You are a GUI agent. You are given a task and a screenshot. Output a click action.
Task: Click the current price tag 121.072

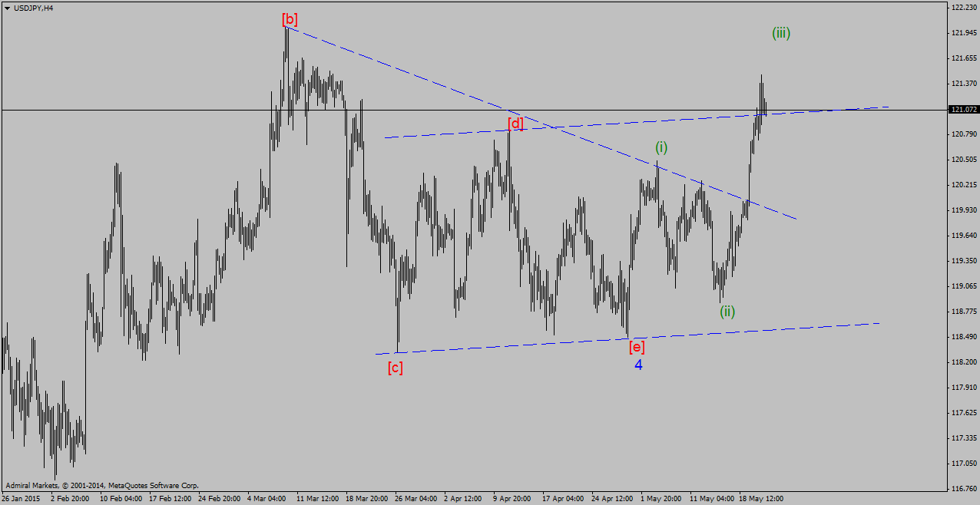964,110
